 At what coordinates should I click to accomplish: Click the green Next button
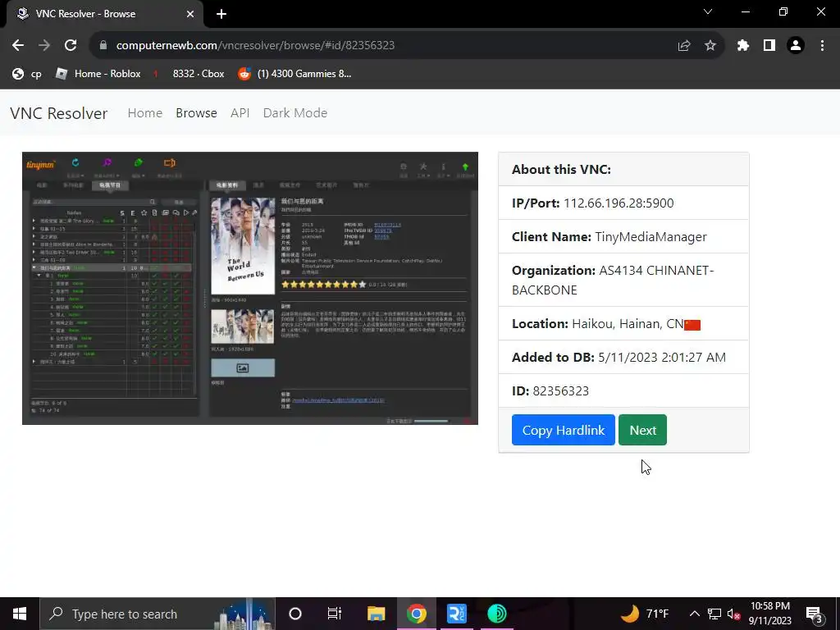coord(642,430)
